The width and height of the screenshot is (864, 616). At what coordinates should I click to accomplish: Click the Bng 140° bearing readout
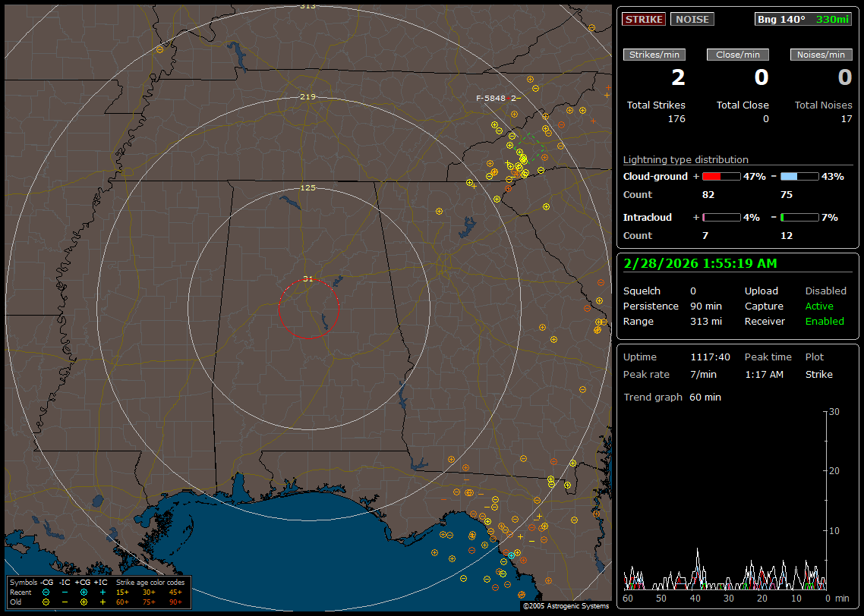click(x=781, y=19)
